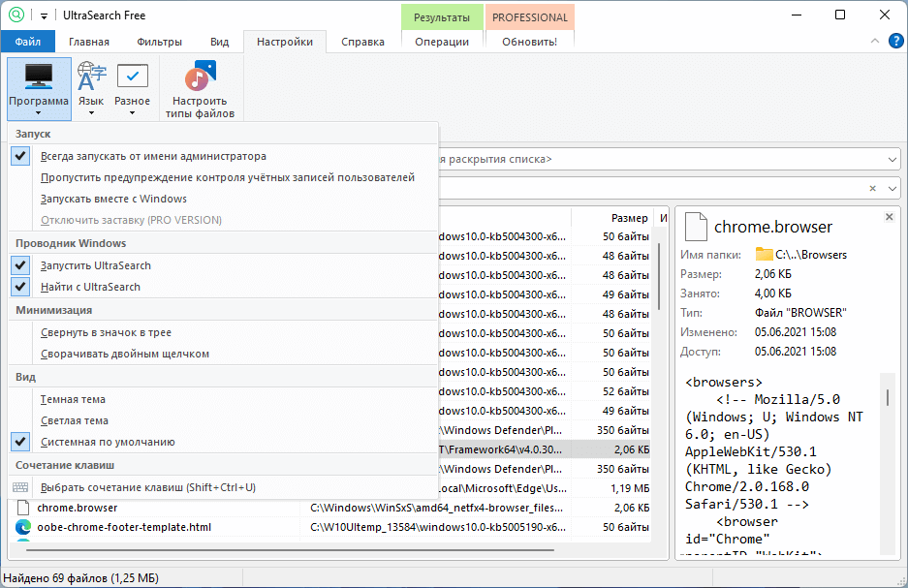
Task: Click the PROFESSIONAL tab header
Action: 530,17
